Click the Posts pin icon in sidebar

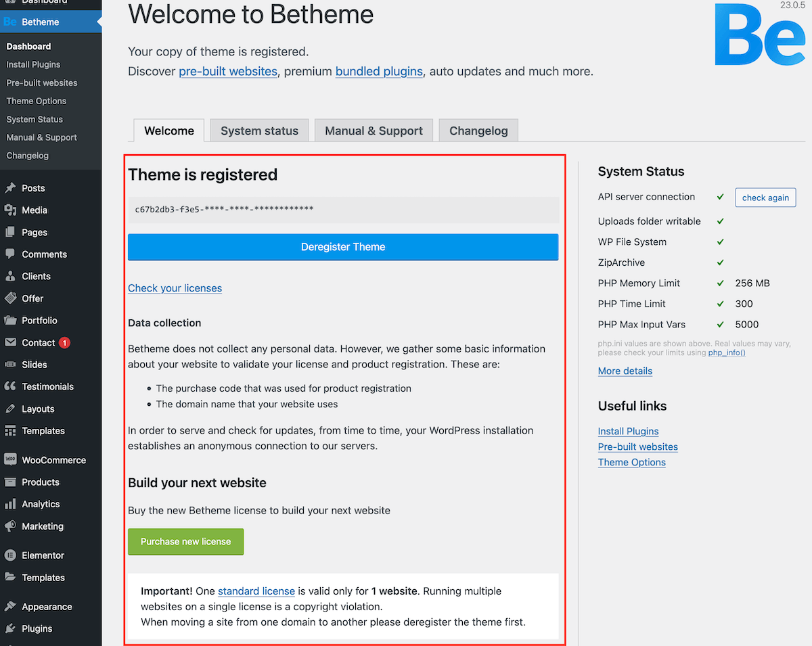pos(10,188)
